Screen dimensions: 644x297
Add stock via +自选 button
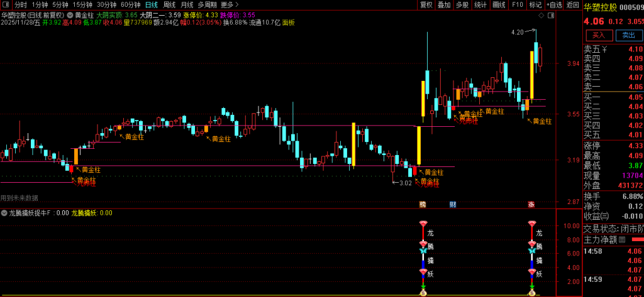click(x=553, y=5)
